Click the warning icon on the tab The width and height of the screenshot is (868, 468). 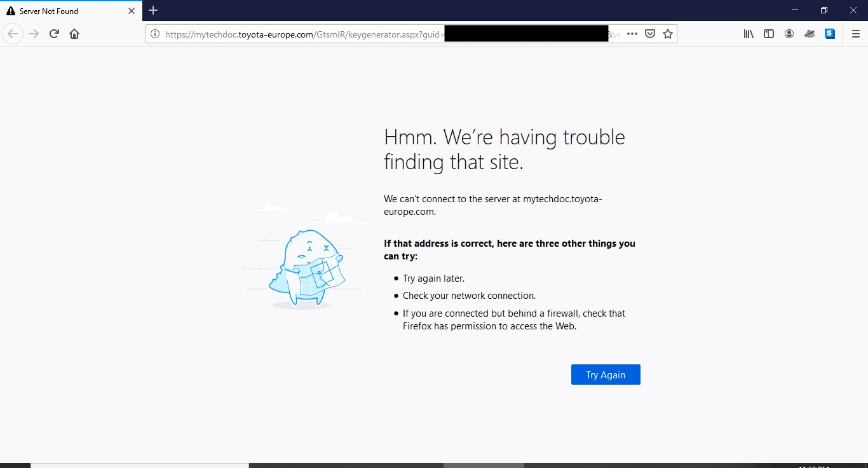tap(11, 11)
